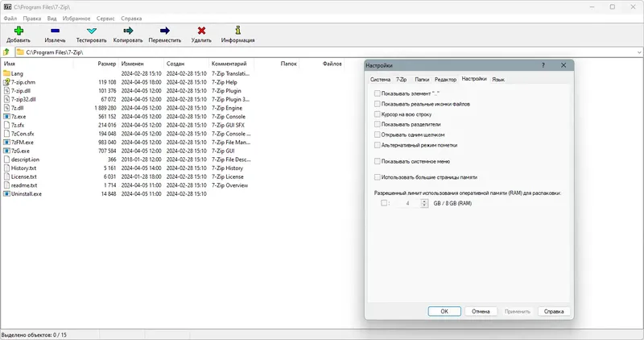
Task: Open the Справка menu
Action: coord(131,19)
